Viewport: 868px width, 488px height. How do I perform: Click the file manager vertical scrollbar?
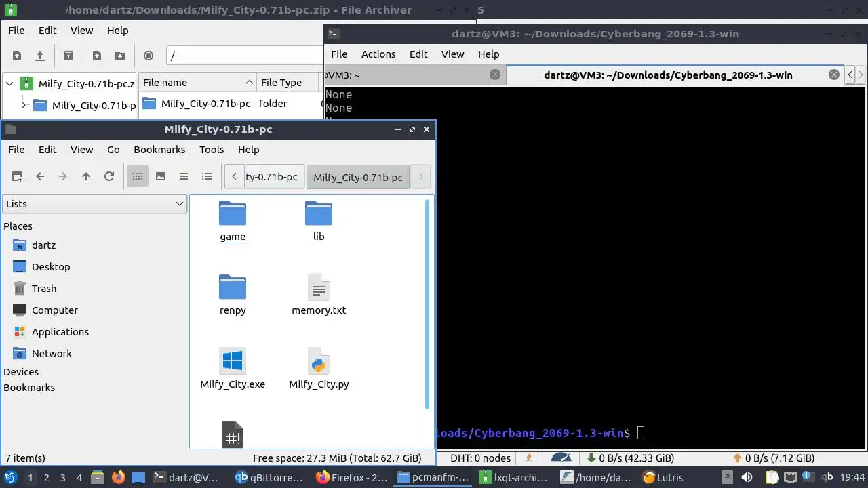427,304
